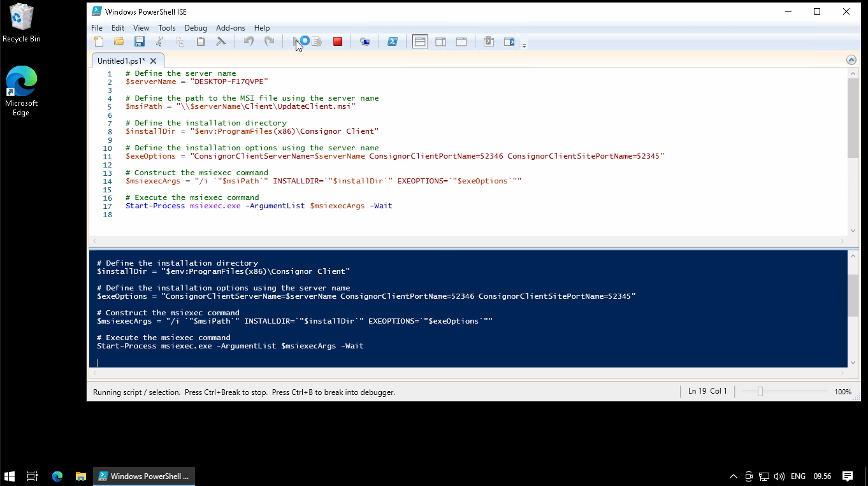Click the script editor vertical scrollbar
Image resolution: width=868 pixels, height=486 pixels.
pos(853,118)
